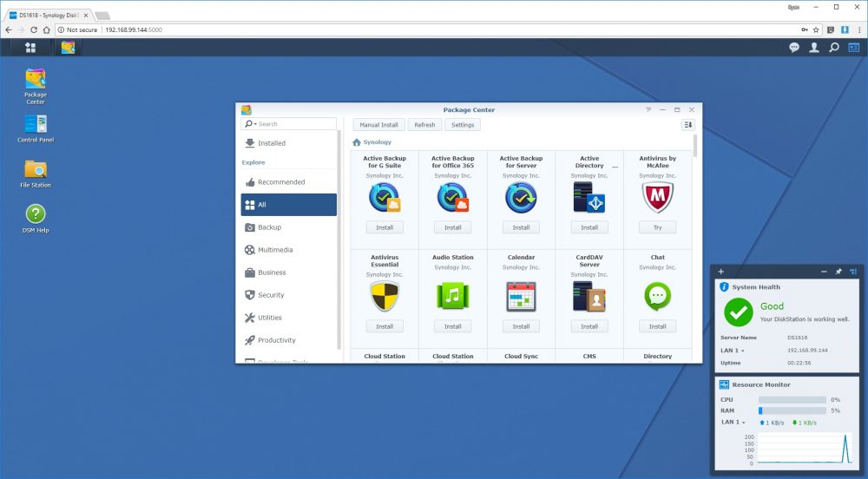Minimize the widget panel

824,272
